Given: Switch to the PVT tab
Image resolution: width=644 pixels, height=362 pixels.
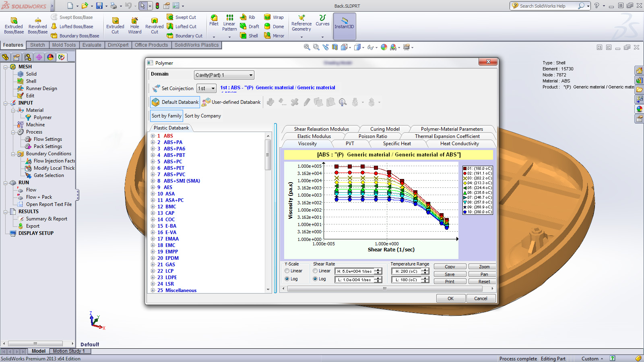Looking at the screenshot, I should tap(349, 143).
